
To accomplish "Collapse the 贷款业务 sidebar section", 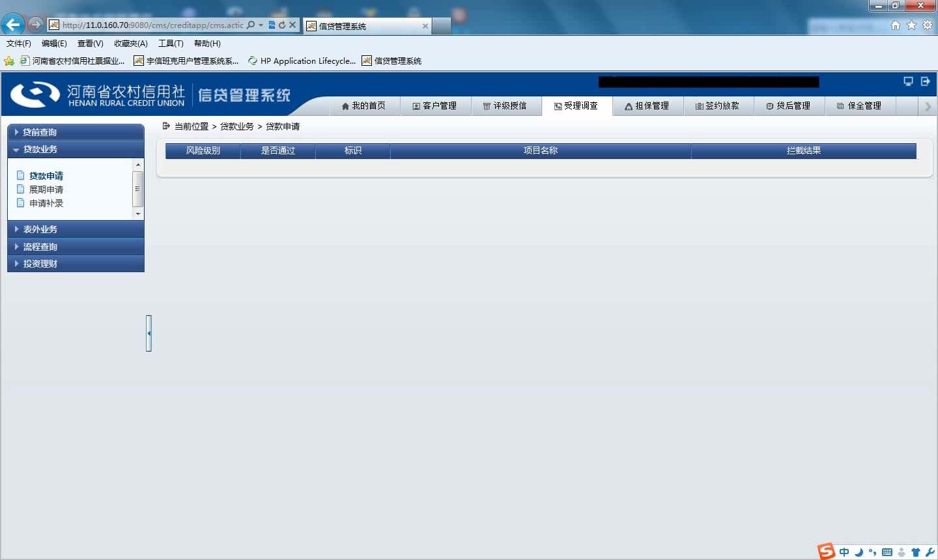I will click(76, 149).
